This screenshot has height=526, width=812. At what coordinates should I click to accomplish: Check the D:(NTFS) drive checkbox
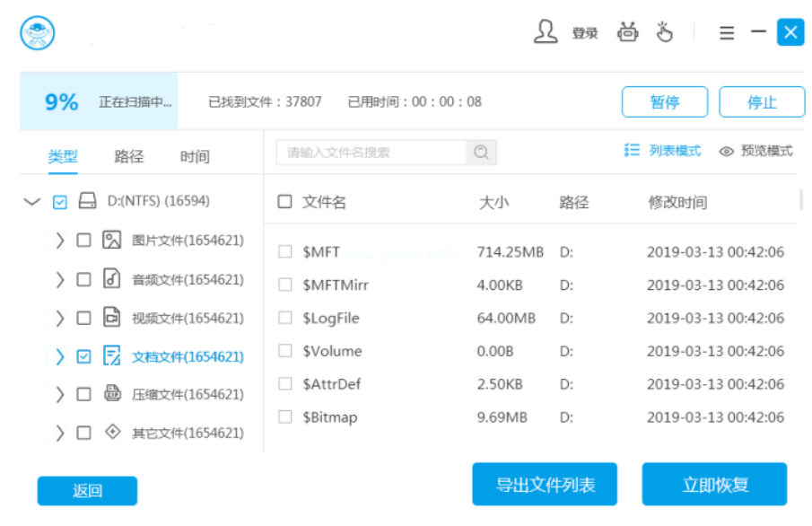[59, 201]
